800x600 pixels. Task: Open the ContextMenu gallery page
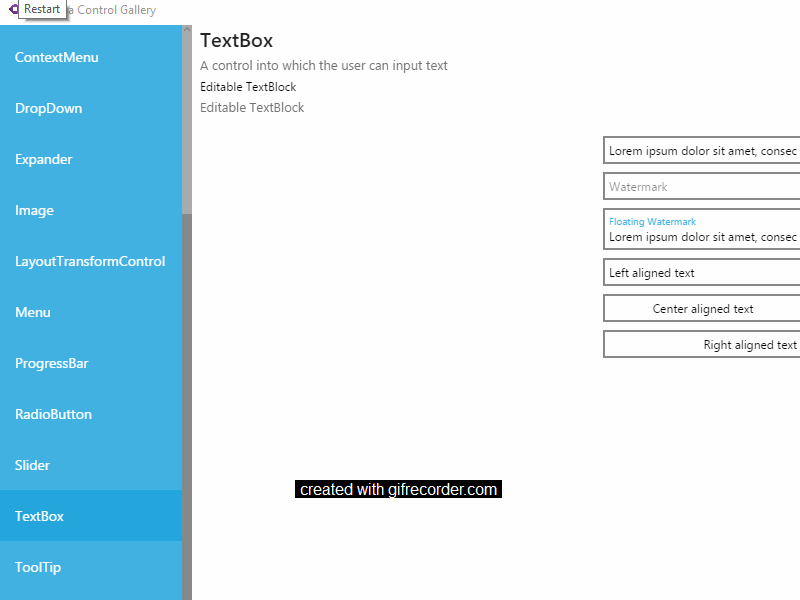[x=55, y=57]
